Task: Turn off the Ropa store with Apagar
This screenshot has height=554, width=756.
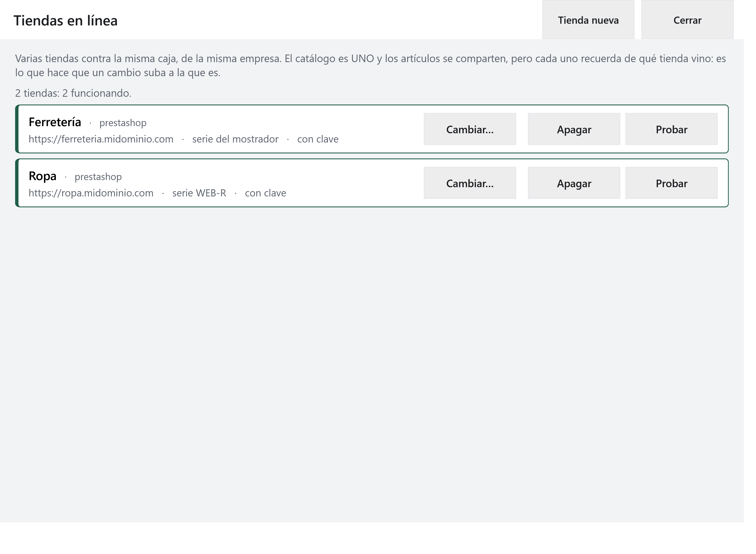Action: (x=574, y=183)
